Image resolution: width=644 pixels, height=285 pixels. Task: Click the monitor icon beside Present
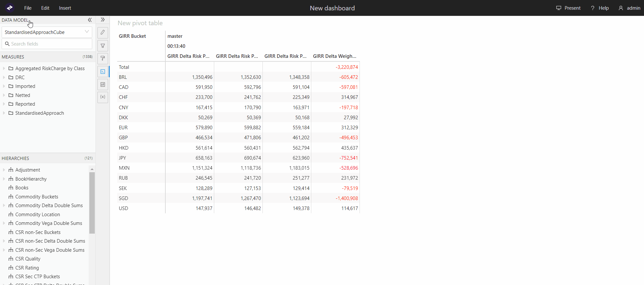tap(559, 8)
